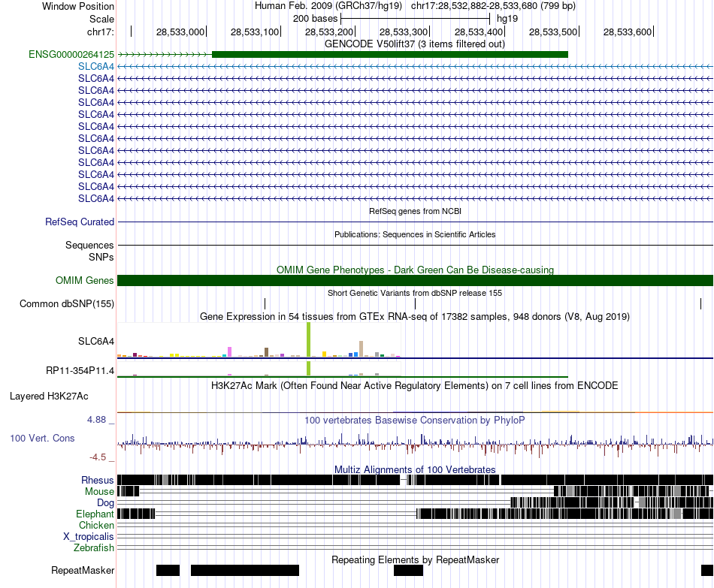This screenshot has height=588, width=714.
Task: Open the RefSeq Curated track label
Action: [x=80, y=222]
